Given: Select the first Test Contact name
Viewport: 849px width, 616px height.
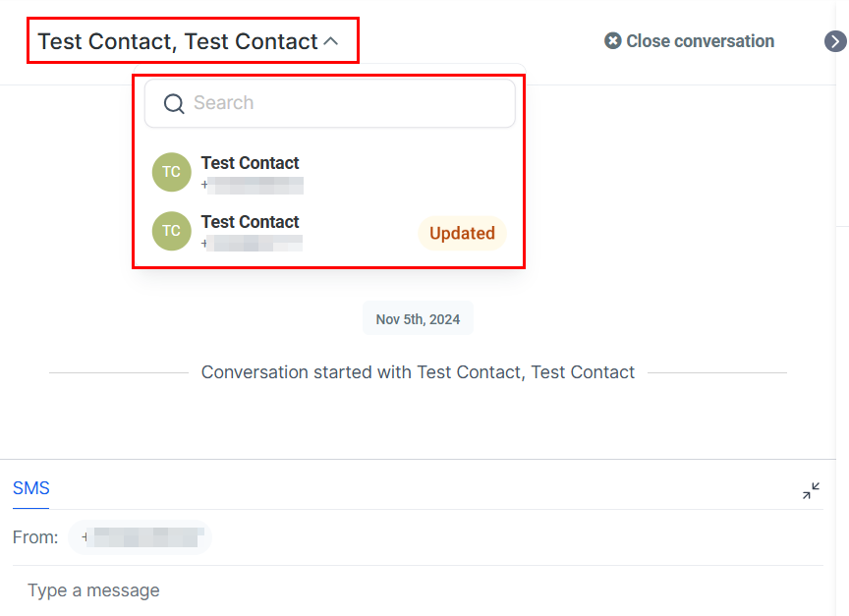Looking at the screenshot, I should coord(250,163).
